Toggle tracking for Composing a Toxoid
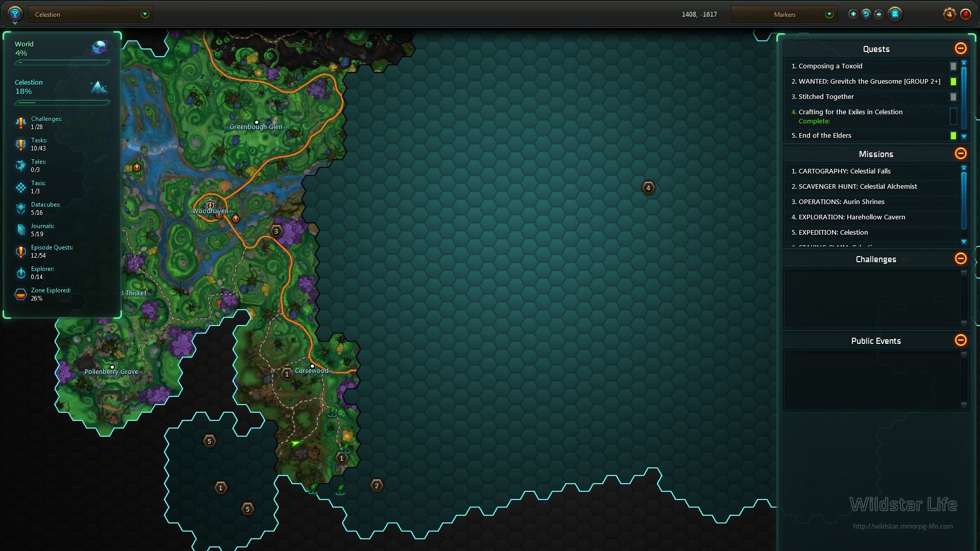 (x=953, y=66)
